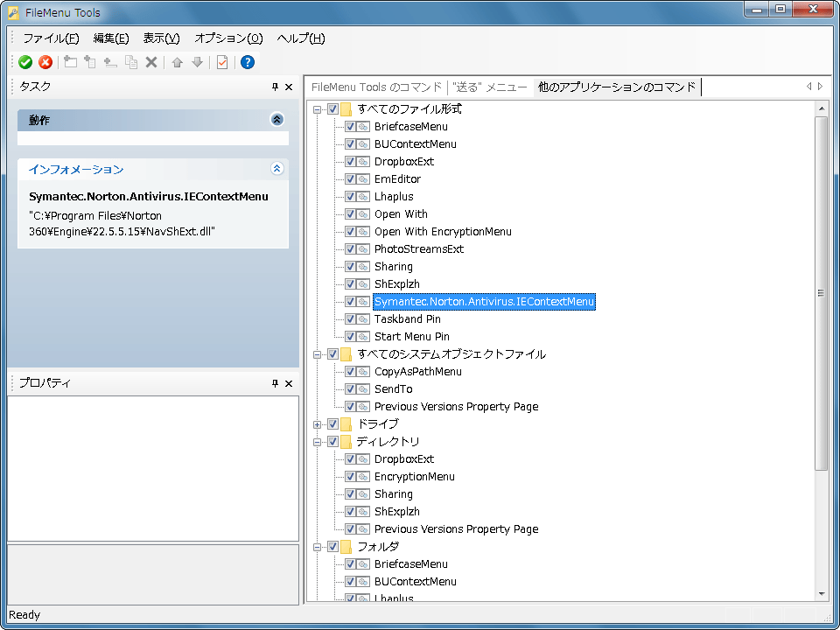The image size is (840, 630).
Task: Collapse the ディレクトリ tree node
Action: pos(317,442)
